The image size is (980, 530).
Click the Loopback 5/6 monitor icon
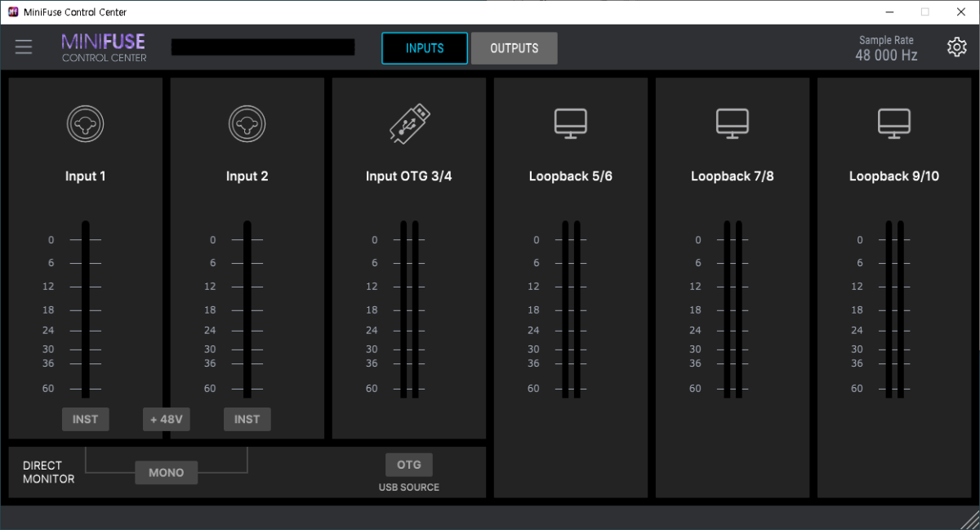pos(570,124)
